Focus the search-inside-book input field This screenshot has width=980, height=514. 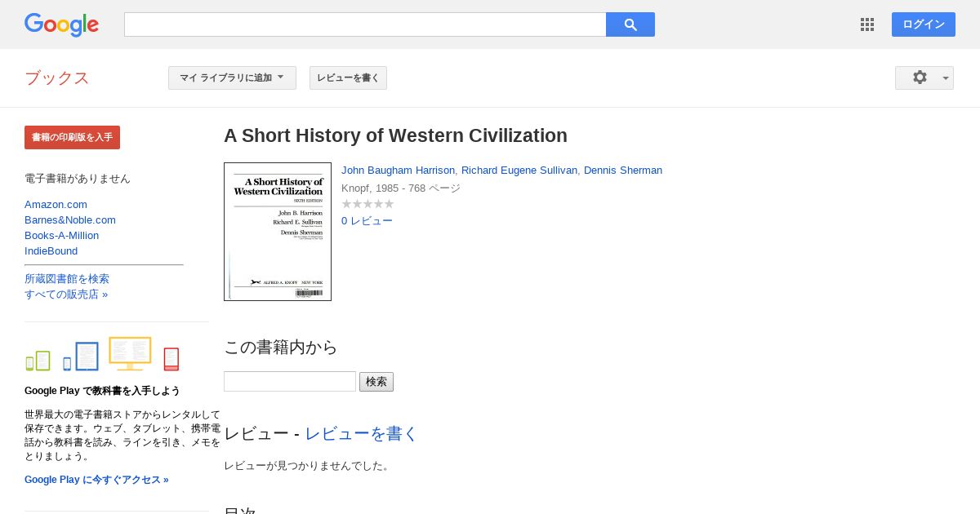(290, 381)
